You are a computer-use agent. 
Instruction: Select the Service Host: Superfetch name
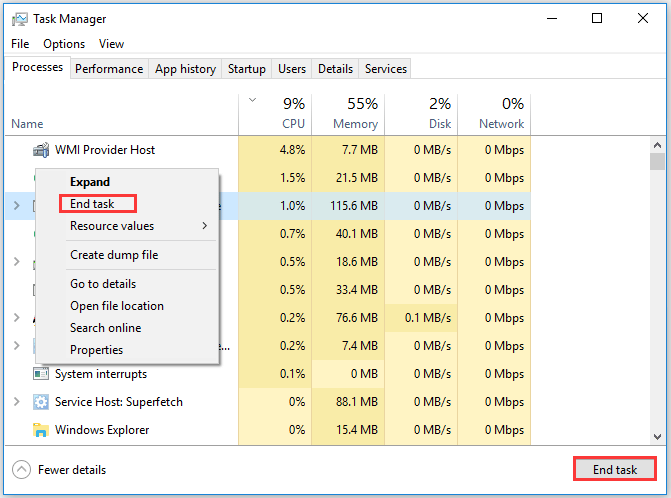click(119, 402)
